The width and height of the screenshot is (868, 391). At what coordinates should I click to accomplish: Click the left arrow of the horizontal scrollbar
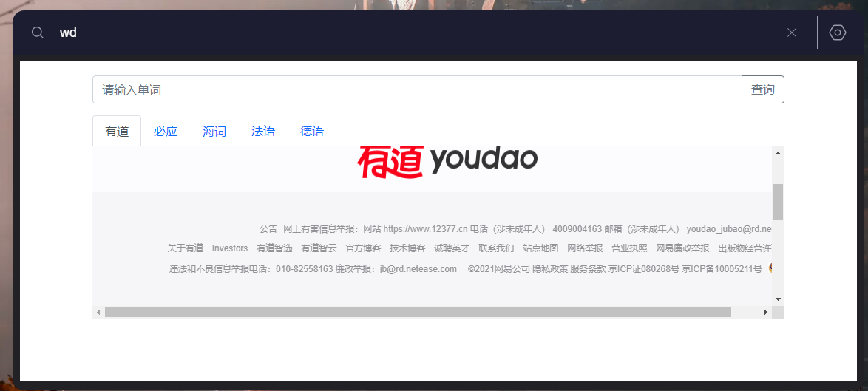pyautogui.click(x=98, y=313)
